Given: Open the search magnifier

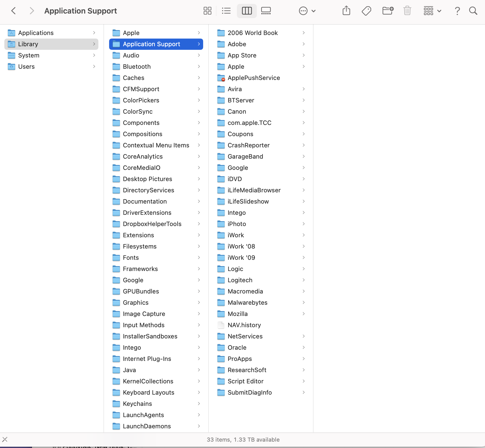Looking at the screenshot, I should 473,11.
